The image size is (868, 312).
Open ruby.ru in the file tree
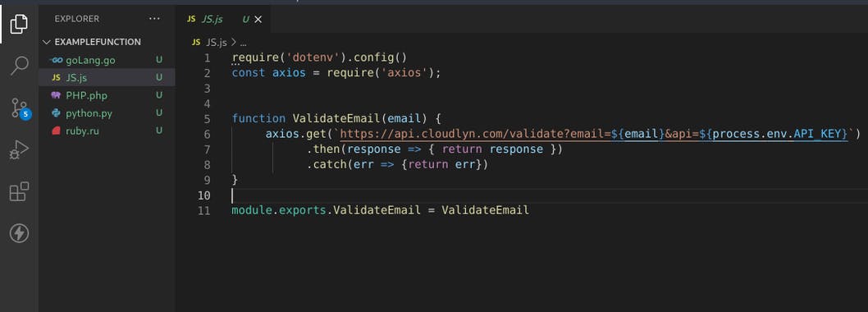click(107, 131)
